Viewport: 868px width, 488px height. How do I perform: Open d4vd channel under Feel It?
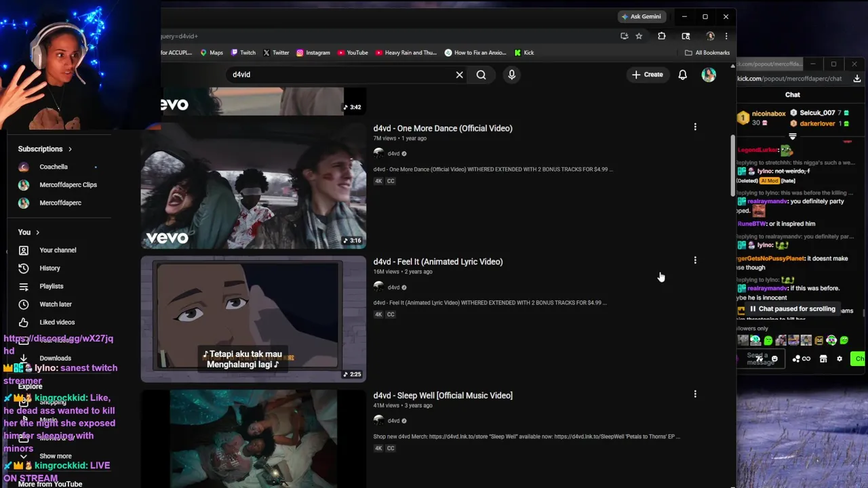pyautogui.click(x=393, y=287)
